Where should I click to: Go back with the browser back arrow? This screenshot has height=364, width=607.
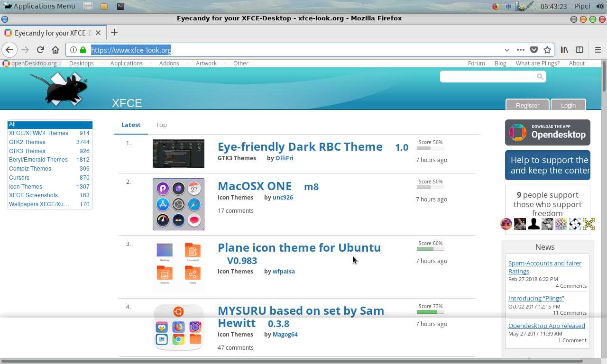[9, 50]
